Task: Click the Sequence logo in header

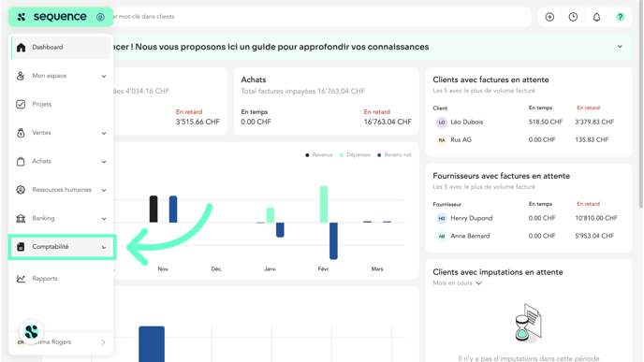Action: pos(52,17)
